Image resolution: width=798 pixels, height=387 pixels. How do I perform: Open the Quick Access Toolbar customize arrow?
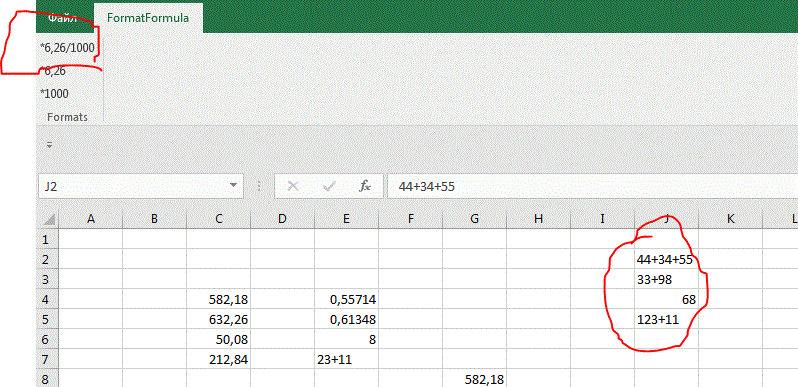pyautogui.click(x=49, y=145)
